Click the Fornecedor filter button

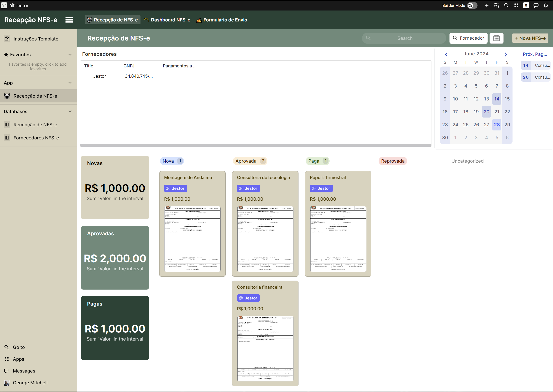(468, 38)
